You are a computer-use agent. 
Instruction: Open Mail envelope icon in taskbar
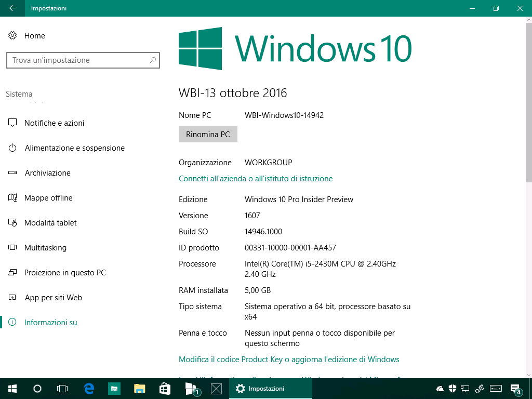[217, 389]
